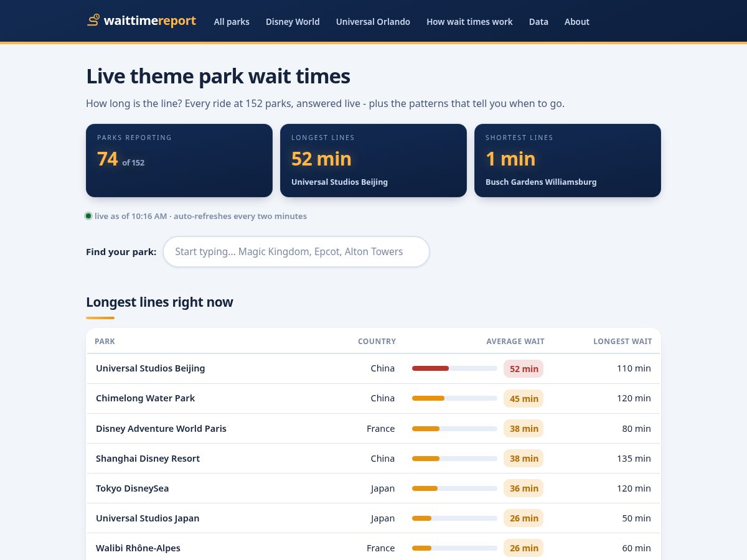This screenshot has height=560, width=747.
Task: Open Disney Adventure World Paris row
Action: pos(374,428)
